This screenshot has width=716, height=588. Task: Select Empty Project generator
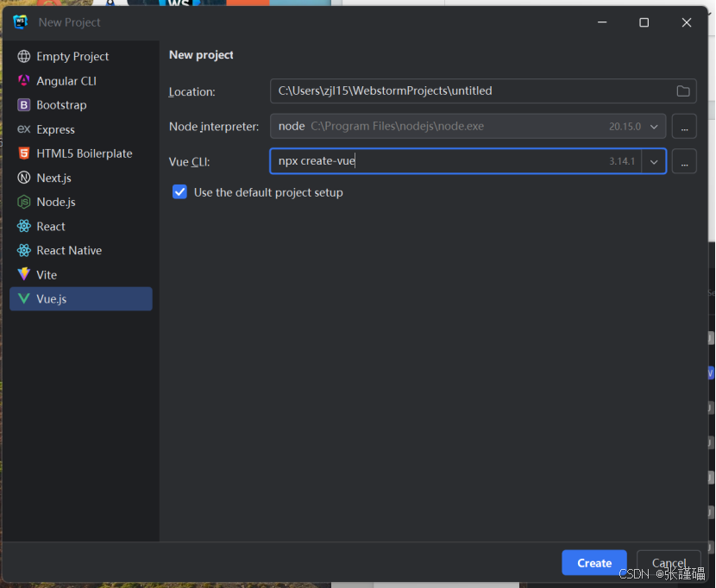click(81, 56)
